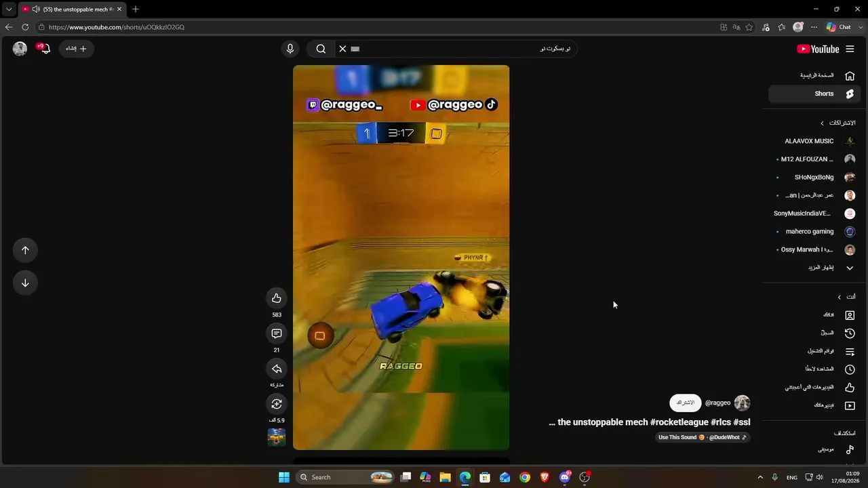Viewport: 868px width, 488px height.
Task: Open the YouTube create button
Action: [x=76, y=49]
